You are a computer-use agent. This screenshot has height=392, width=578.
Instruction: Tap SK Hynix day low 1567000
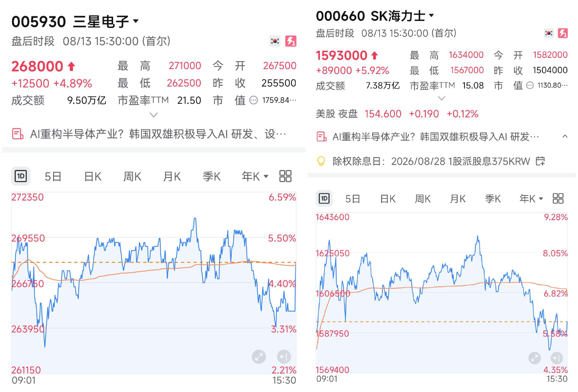[467, 70]
